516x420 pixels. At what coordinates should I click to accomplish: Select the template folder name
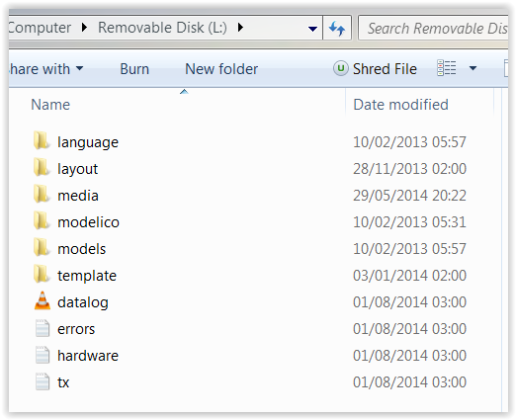pyautogui.click(x=87, y=276)
